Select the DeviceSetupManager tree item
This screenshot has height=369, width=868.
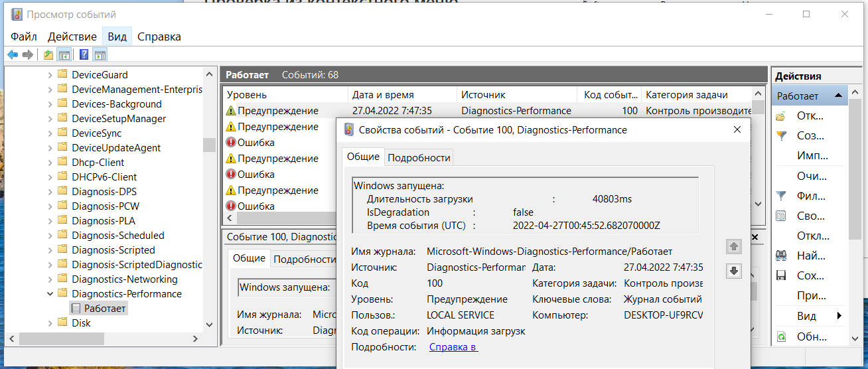pyautogui.click(x=119, y=119)
